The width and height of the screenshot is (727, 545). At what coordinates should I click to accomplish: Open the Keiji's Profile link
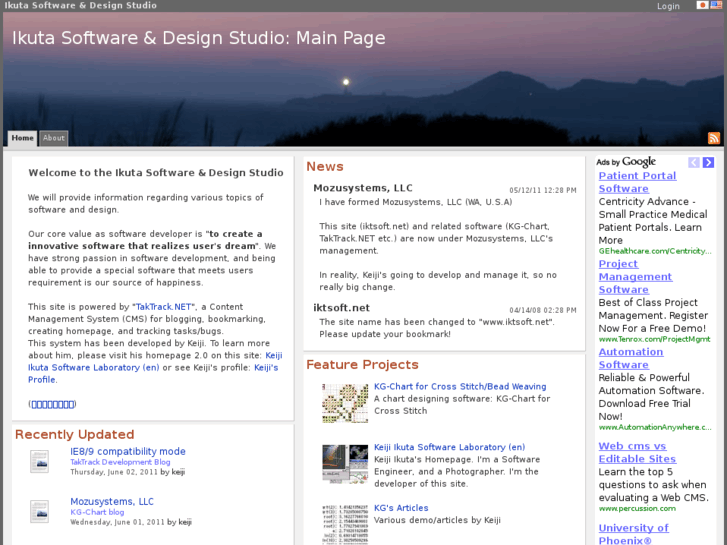coord(266,368)
